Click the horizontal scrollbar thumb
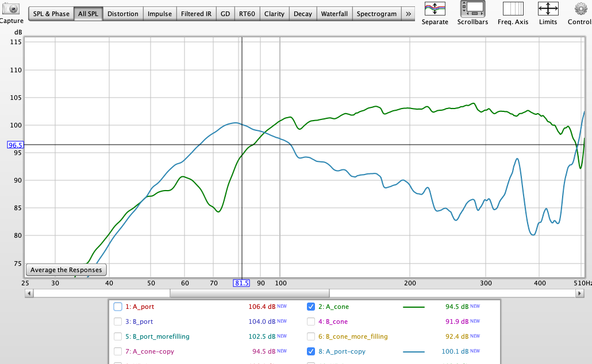Viewport: 592px width, 364px height. pyautogui.click(x=249, y=293)
